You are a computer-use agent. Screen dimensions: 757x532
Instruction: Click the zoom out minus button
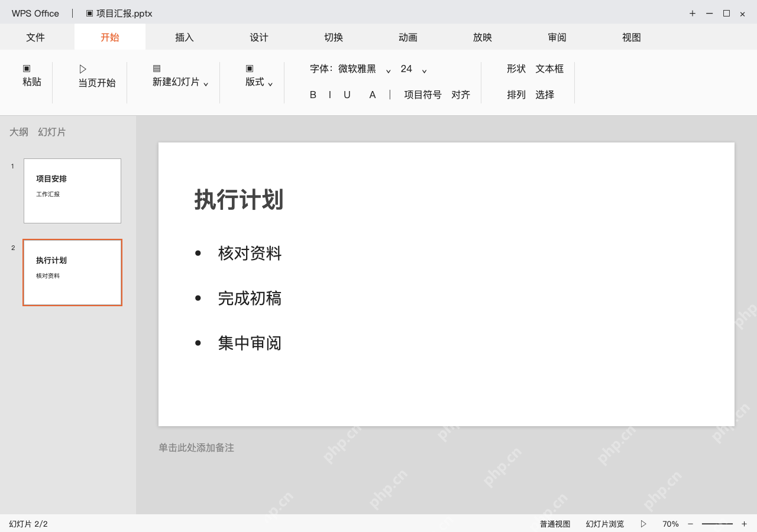pyautogui.click(x=690, y=524)
